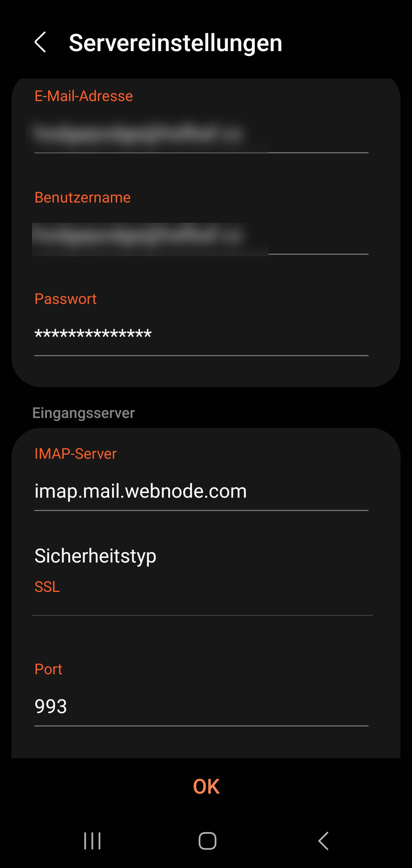Tap the Android home button icon
The width and height of the screenshot is (412, 868).
click(x=207, y=841)
